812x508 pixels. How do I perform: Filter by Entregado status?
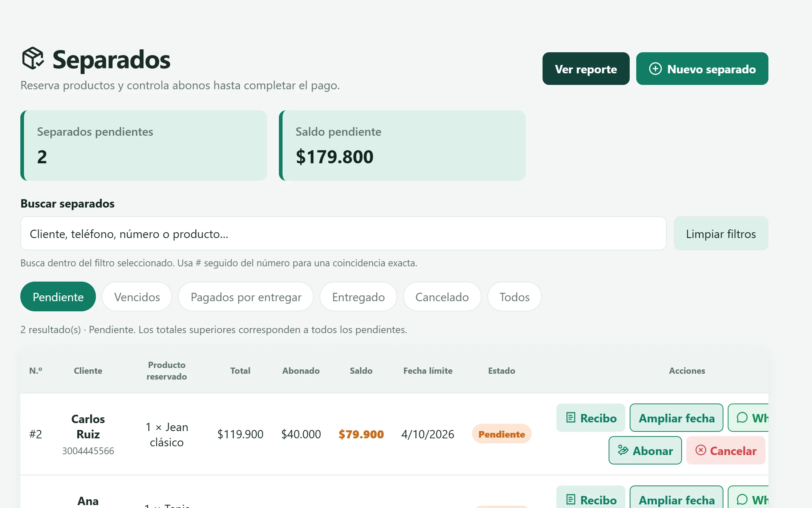click(358, 297)
